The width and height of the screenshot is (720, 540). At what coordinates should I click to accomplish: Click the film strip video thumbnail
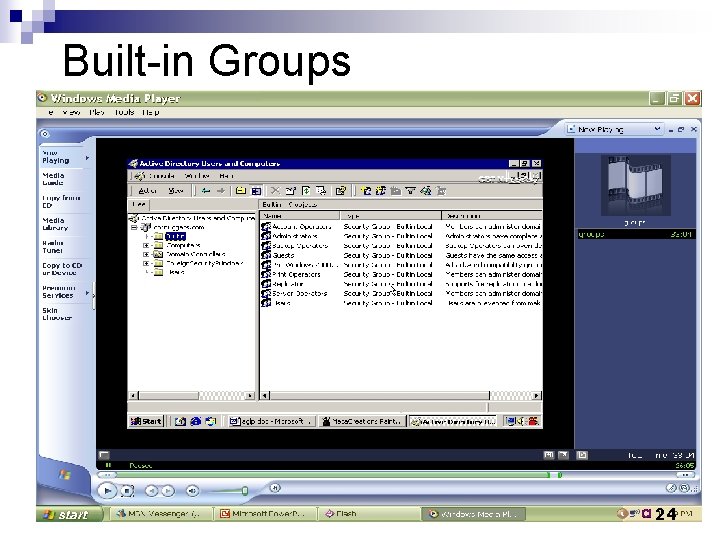pos(636,185)
